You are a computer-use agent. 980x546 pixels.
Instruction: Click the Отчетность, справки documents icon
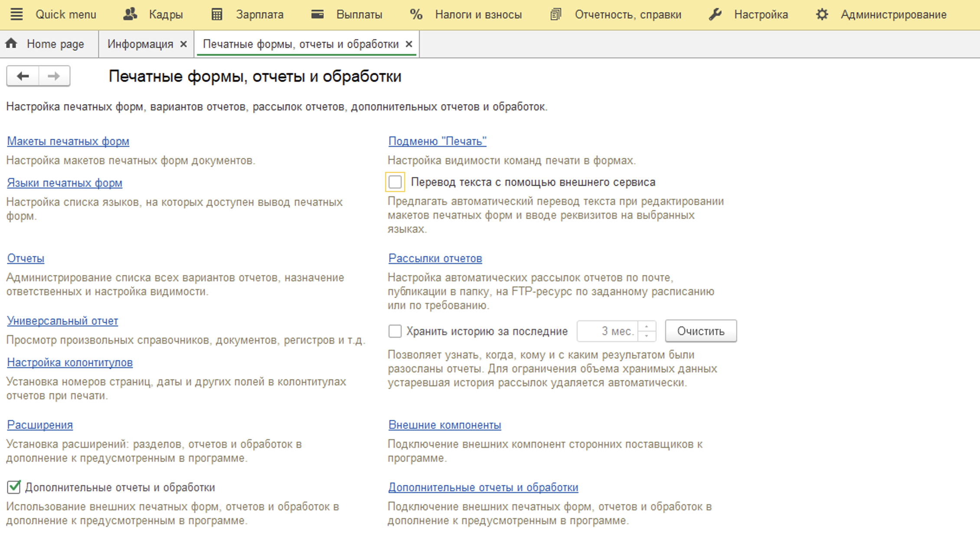[555, 14]
